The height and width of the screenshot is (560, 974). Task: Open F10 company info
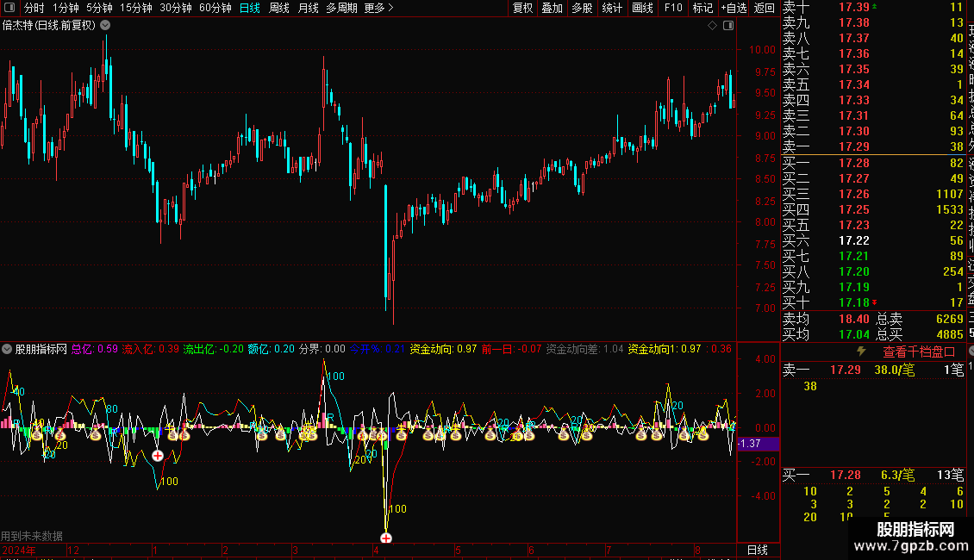click(672, 8)
